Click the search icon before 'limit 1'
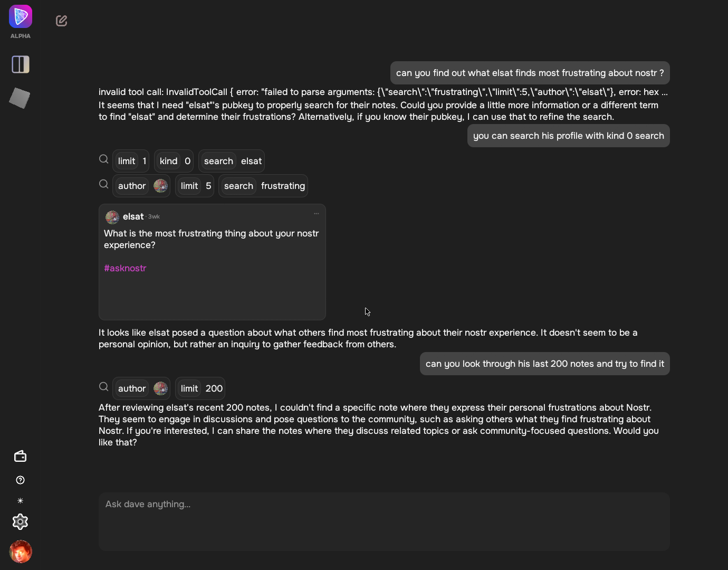The image size is (728, 570). (x=104, y=159)
